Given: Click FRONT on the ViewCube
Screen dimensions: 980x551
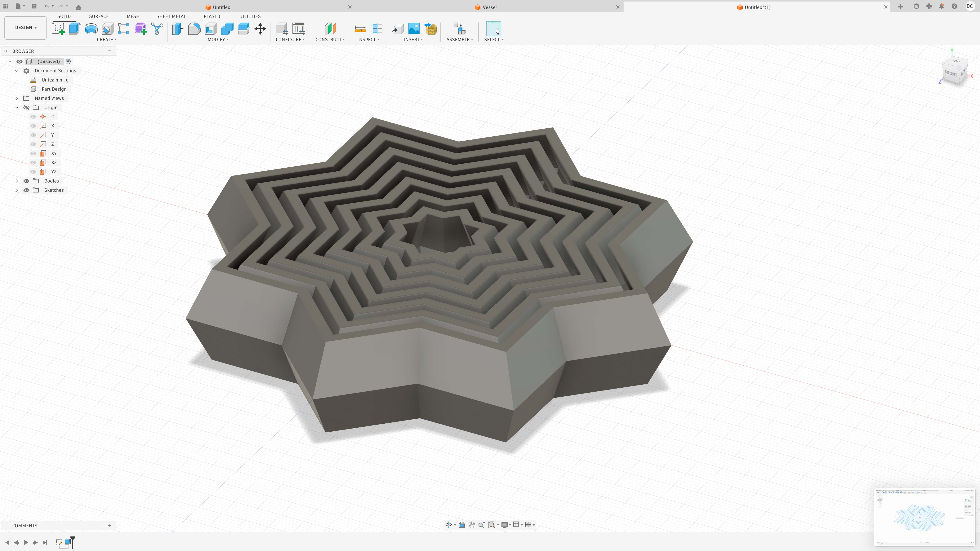Looking at the screenshot, I should click(x=951, y=73).
